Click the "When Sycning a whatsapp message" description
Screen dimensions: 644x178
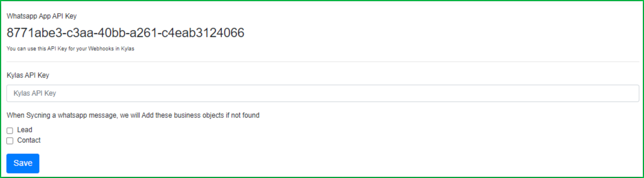(x=133, y=115)
